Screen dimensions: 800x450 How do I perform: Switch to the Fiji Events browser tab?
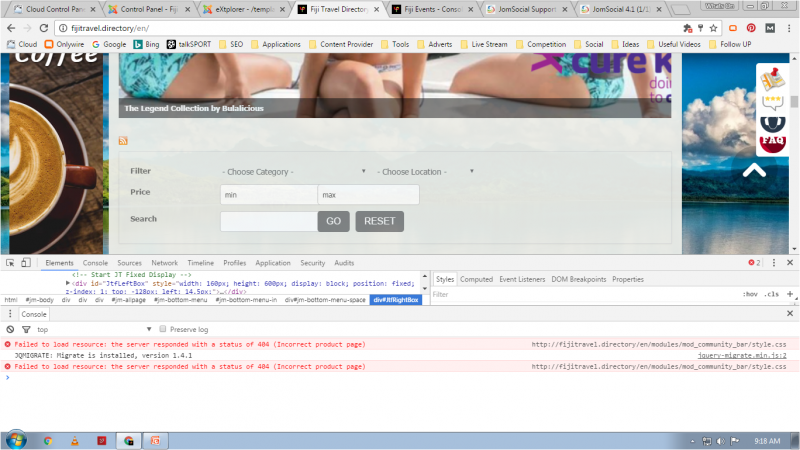[x=433, y=9]
